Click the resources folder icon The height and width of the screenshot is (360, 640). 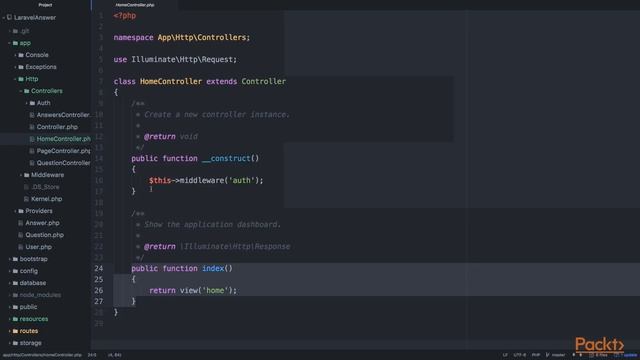(x=15, y=319)
